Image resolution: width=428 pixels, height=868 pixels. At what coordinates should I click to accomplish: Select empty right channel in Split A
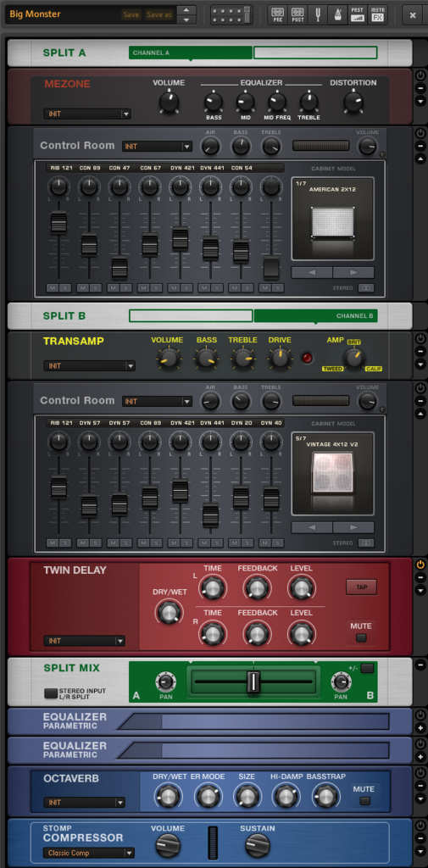pyautogui.click(x=315, y=53)
